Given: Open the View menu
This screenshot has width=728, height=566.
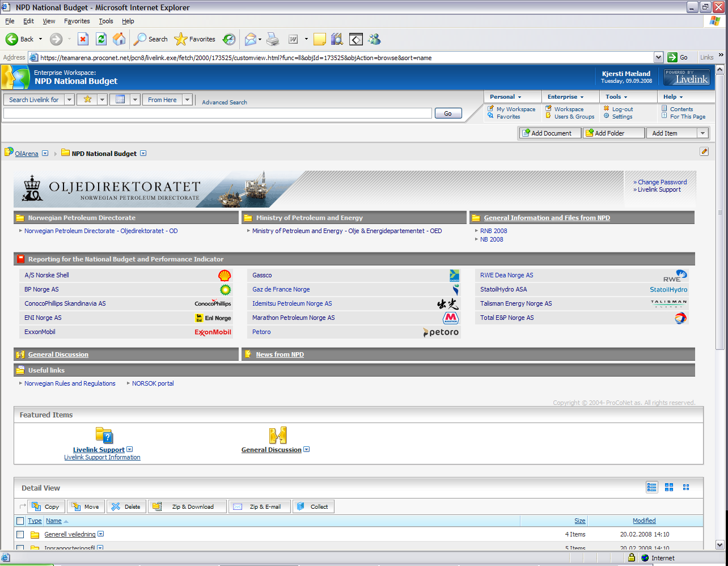Looking at the screenshot, I should pyautogui.click(x=49, y=21).
